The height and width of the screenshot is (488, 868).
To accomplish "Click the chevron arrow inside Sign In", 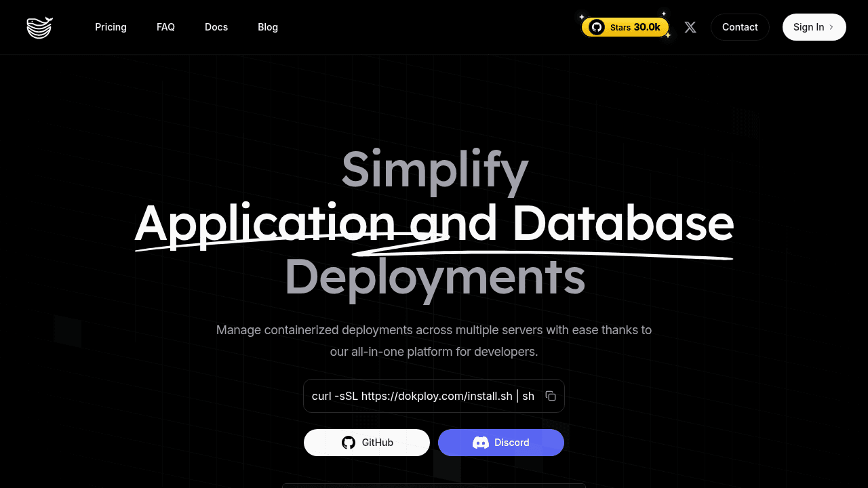I will pyautogui.click(x=831, y=27).
